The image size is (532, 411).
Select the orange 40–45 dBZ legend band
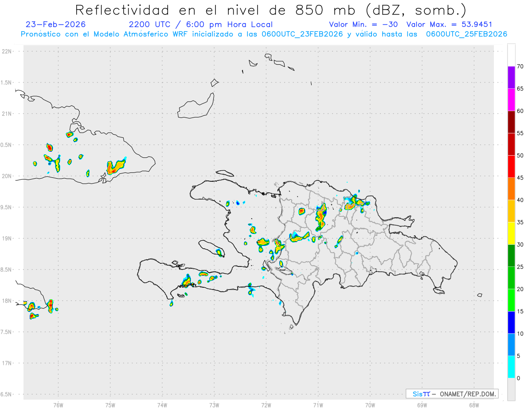coord(511,189)
